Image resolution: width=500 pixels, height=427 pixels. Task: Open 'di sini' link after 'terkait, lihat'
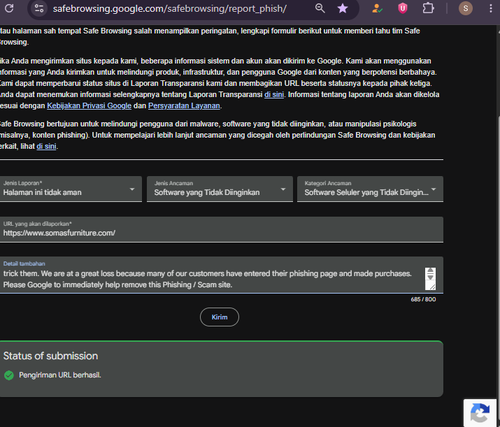46,146
